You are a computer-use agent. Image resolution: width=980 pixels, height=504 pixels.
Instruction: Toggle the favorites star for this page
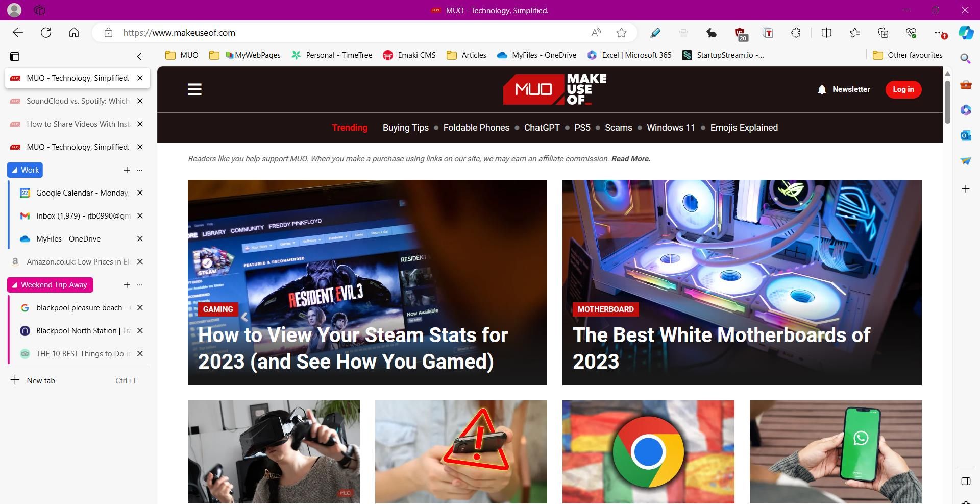tap(622, 32)
